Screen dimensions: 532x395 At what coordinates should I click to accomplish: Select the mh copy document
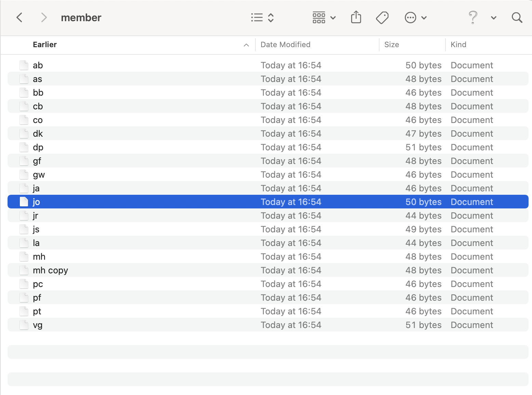point(50,270)
